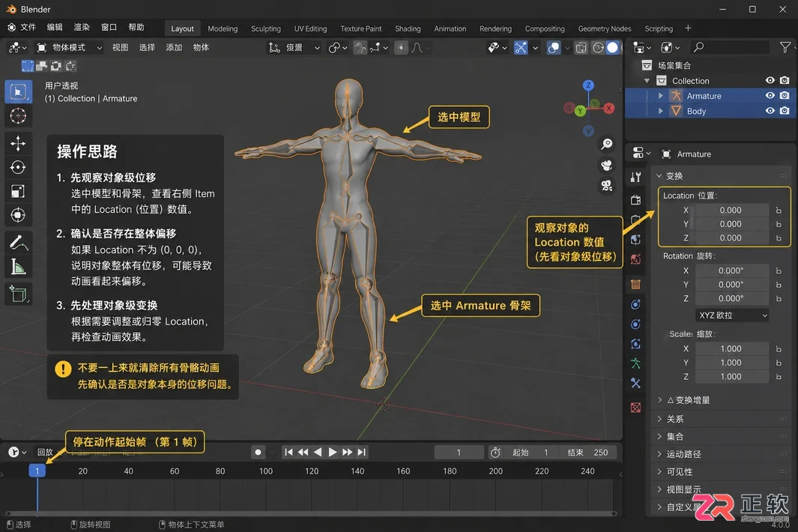Click the current frame number field
The width and height of the screenshot is (798, 532).
pyautogui.click(x=459, y=452)
